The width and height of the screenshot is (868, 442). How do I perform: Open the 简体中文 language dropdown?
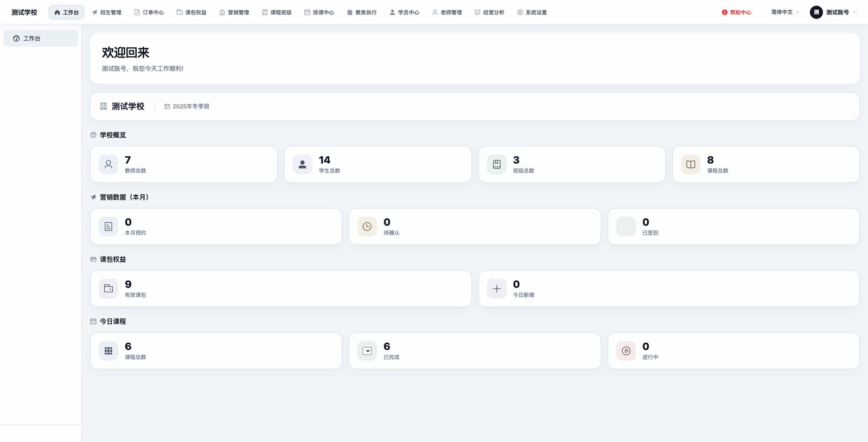click(785, 12)
